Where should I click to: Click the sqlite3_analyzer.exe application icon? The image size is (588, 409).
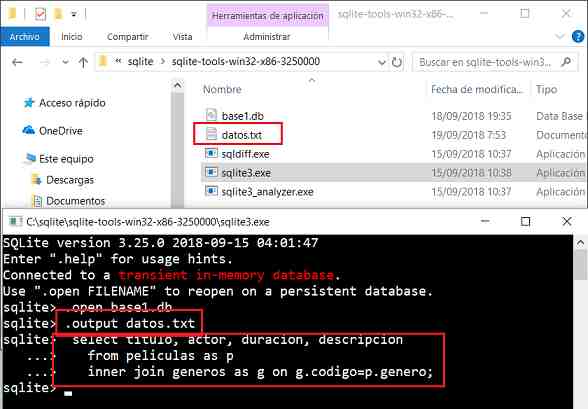tap(211, 191)
